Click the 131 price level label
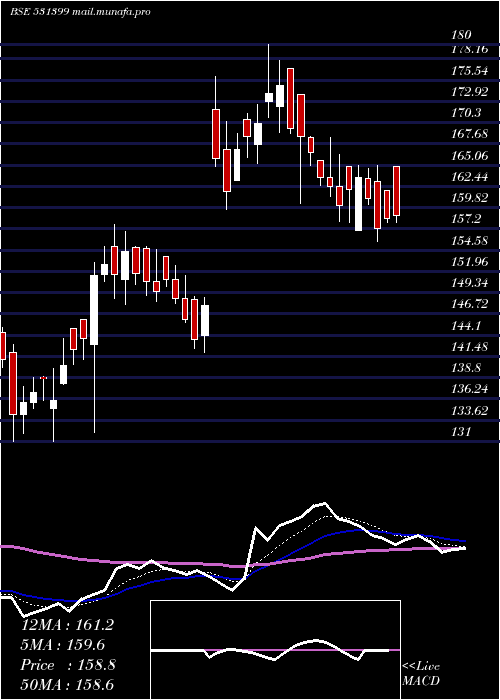The width and height of the screenshot is (500, 700). pyautogui.click(x=459, y=432)
